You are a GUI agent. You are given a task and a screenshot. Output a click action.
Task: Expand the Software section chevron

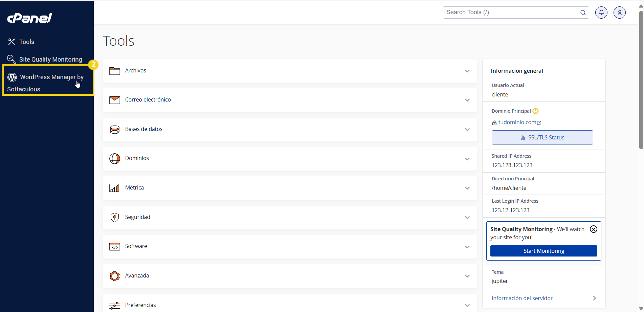(x=467, y=247)
